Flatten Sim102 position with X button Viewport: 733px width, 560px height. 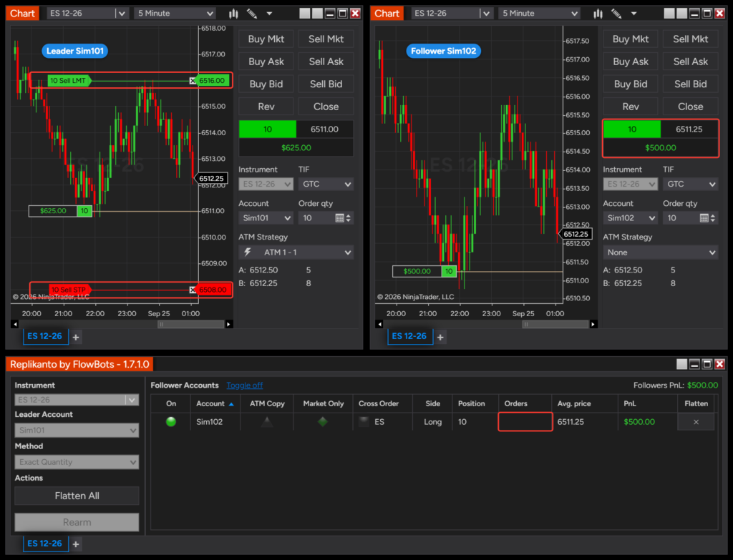click(x=696, y=422)
